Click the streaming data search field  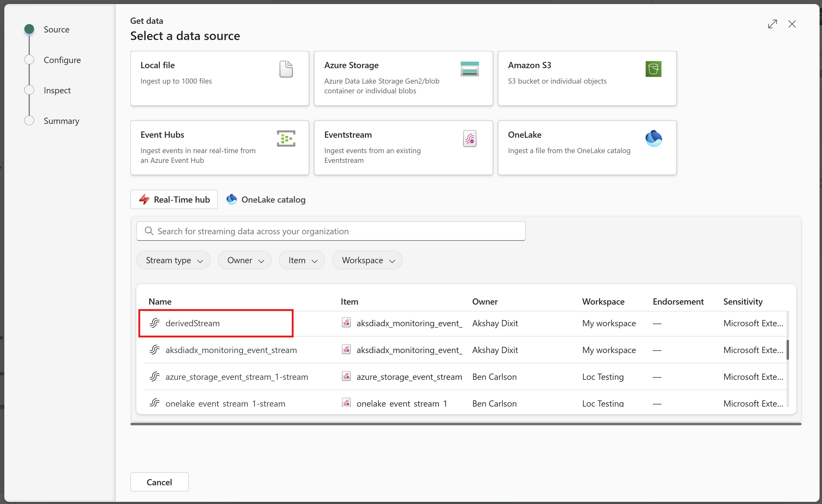[331, 231]
